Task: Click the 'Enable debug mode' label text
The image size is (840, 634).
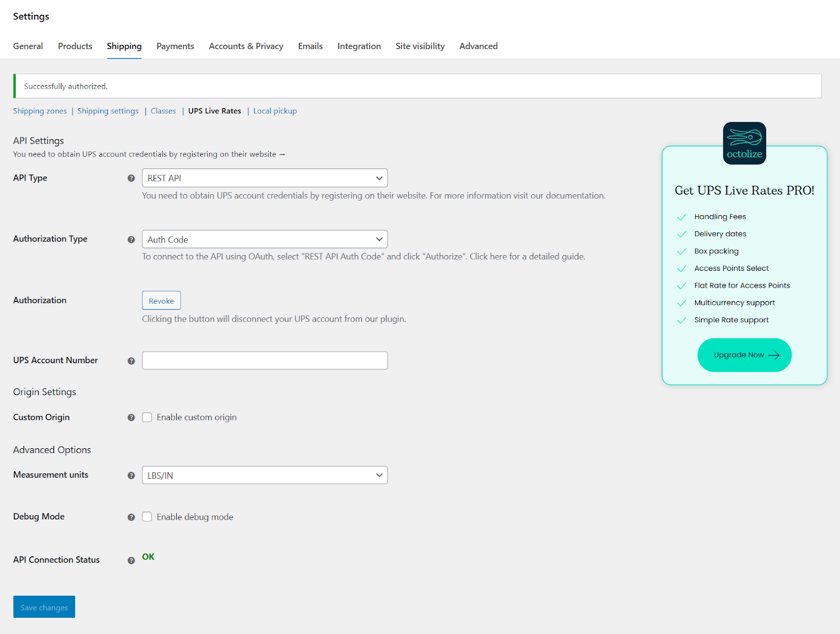Action: [x=195, y=517]
